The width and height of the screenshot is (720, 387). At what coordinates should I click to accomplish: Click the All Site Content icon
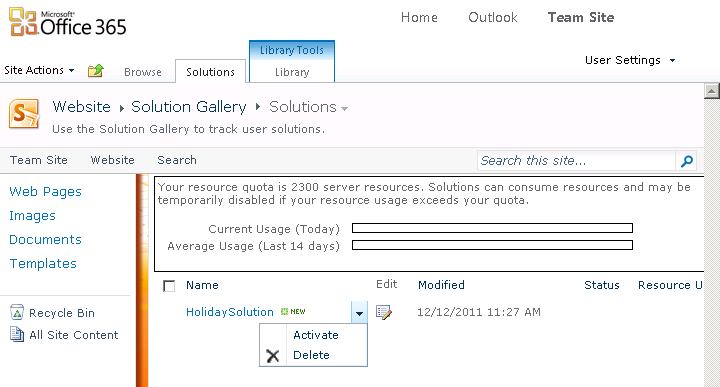coord(17,334)
